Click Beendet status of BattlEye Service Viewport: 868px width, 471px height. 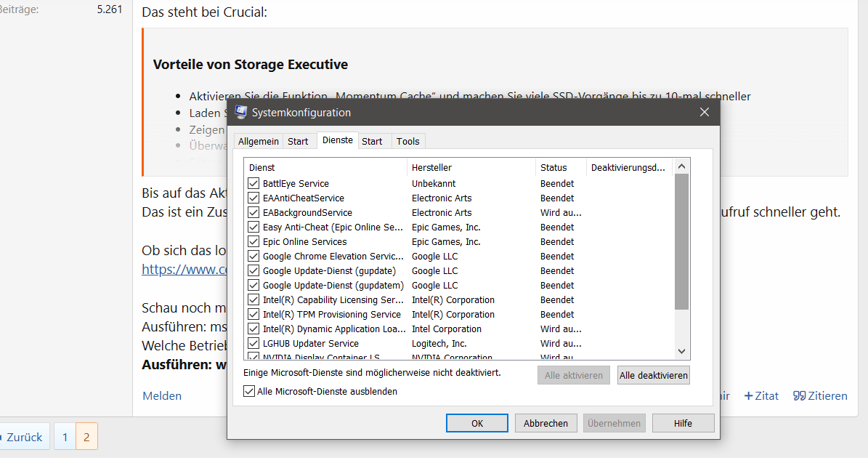(557, 183)
